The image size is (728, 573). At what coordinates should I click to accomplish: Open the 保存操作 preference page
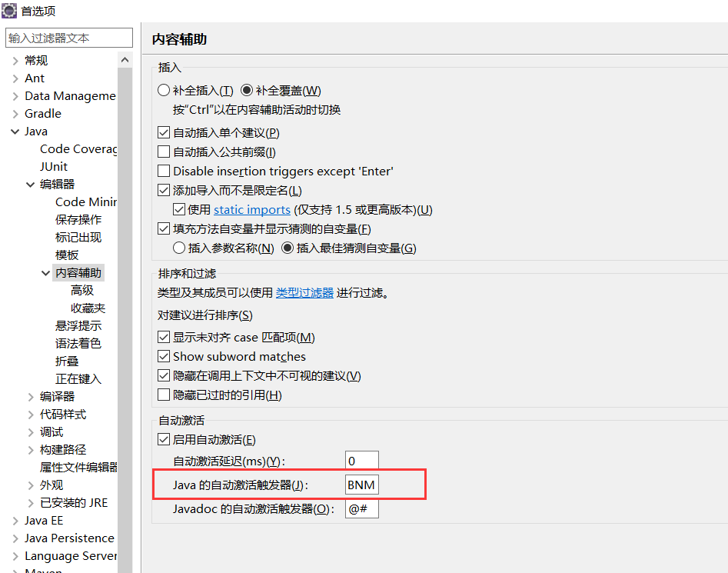[x=78, y=220]
